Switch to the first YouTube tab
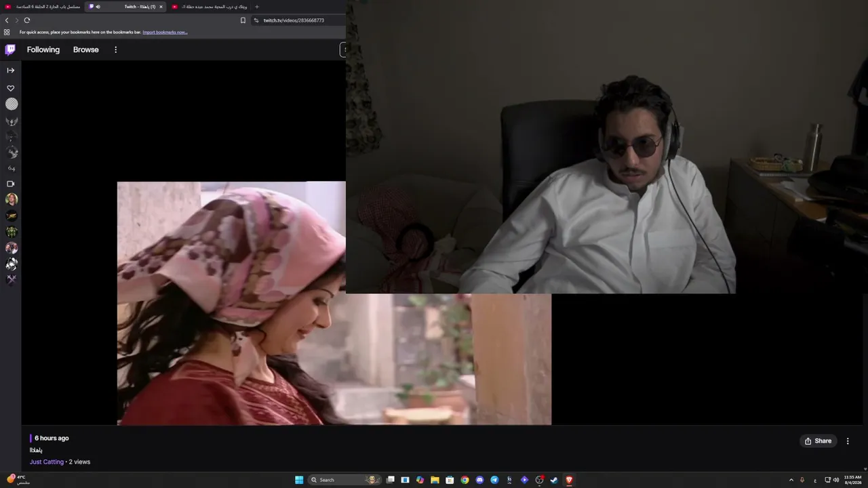The height and width of the screenshot is (488, 868). click(x=43, y=7)
